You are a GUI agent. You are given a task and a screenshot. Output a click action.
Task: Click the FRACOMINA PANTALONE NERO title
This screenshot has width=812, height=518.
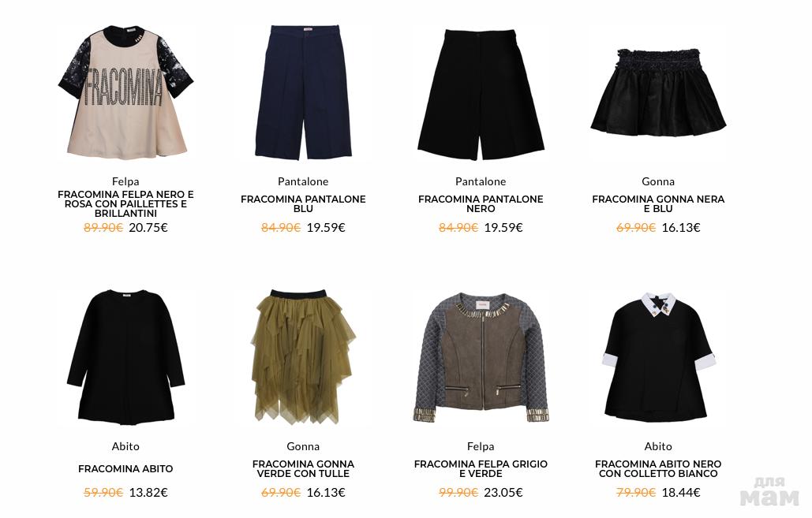pos(481,204)
